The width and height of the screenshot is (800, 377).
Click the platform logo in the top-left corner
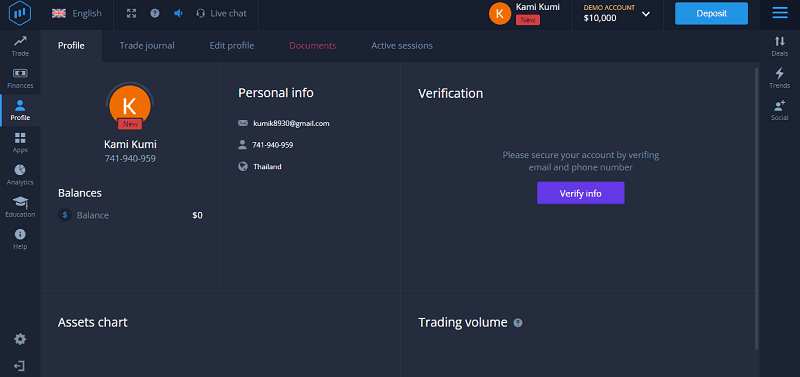click(x=20, y=13)
